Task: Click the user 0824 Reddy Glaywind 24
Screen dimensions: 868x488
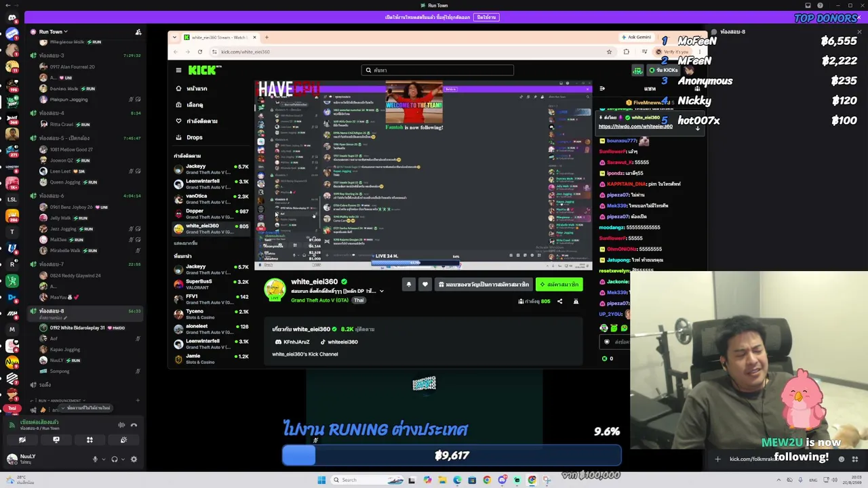Action: (x=75, y=275)
